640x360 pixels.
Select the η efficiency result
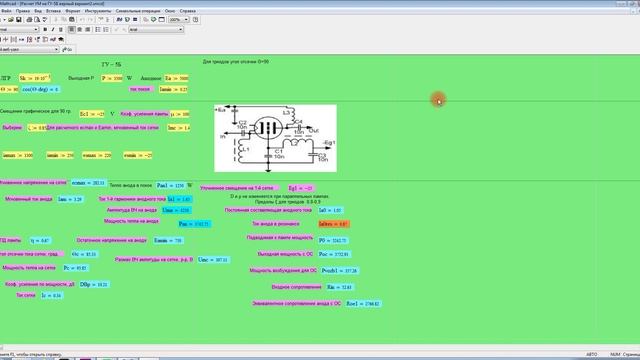coord(40,240)
